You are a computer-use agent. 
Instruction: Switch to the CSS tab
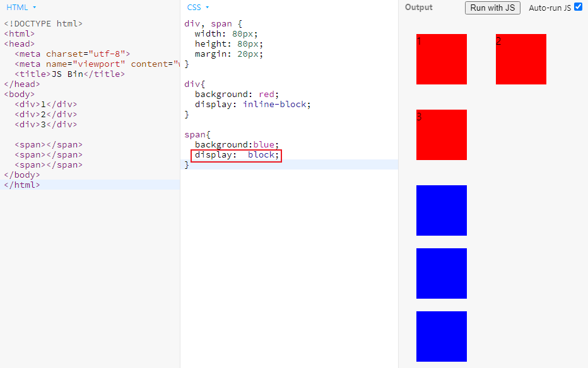pyautogui.click(x=196, y=7)
